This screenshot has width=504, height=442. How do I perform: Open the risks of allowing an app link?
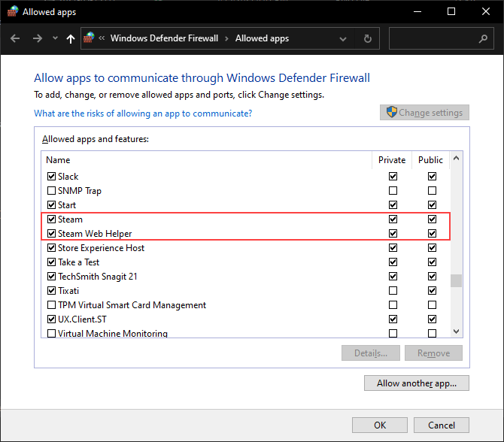143,114
